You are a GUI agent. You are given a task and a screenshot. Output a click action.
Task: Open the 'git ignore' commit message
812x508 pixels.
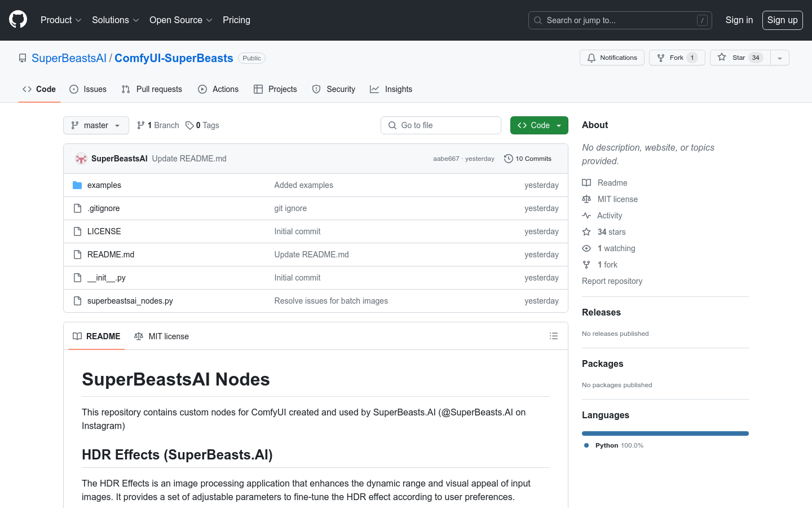(290, 208)
